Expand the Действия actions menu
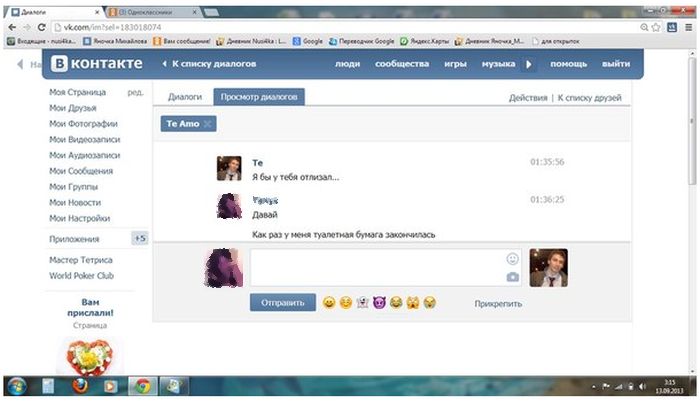The height and width of the screenshot is (403, 700). [527, 98]
